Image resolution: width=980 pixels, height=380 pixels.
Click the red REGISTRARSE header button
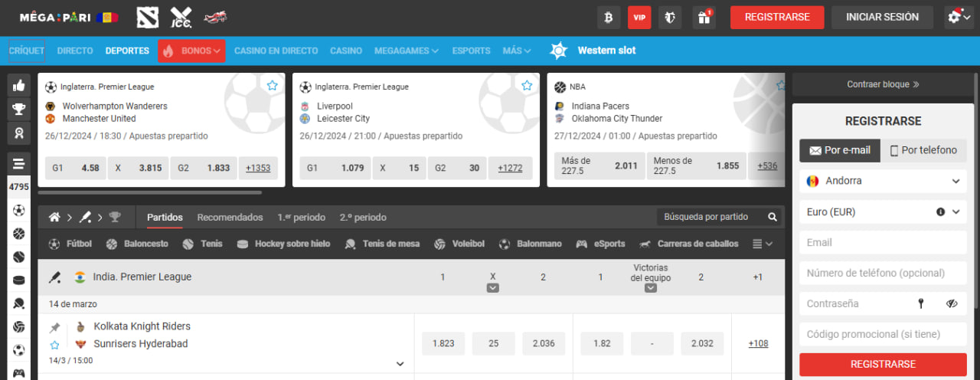(777, 17)
